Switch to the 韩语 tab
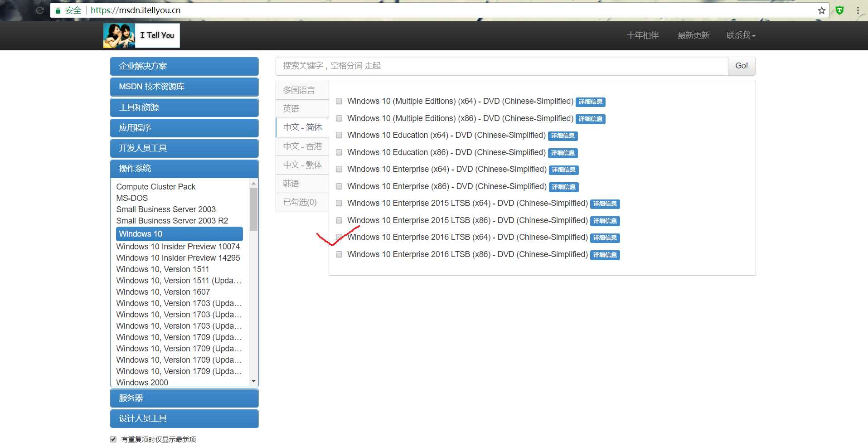The height and width of the screenshot is (447, 868). coord(302,184)
